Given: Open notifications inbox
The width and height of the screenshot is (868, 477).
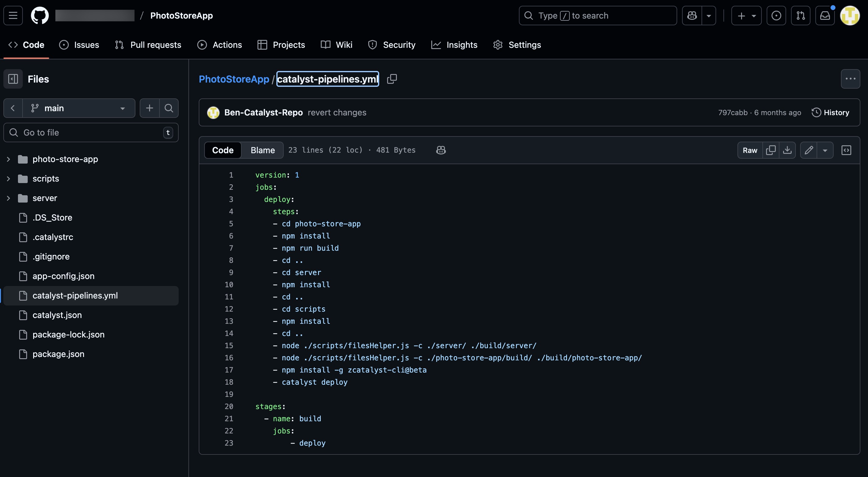Looking at the screenshot, I should point(825,16).
